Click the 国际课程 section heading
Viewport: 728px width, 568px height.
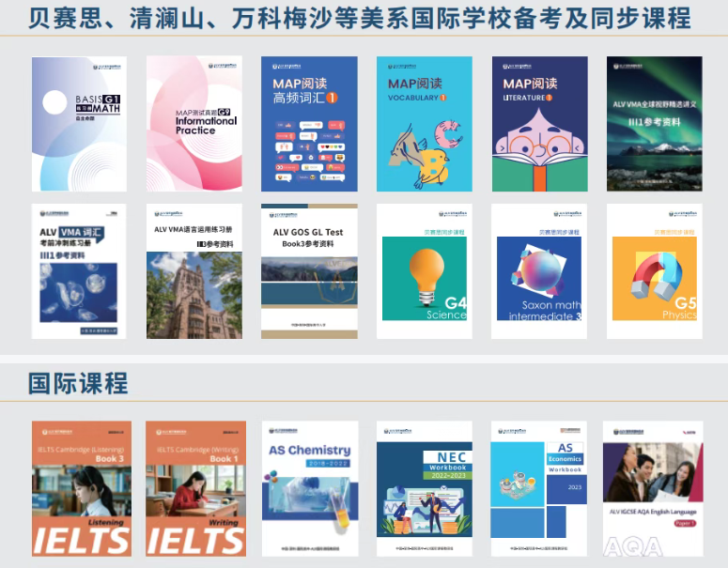[78, 384]
